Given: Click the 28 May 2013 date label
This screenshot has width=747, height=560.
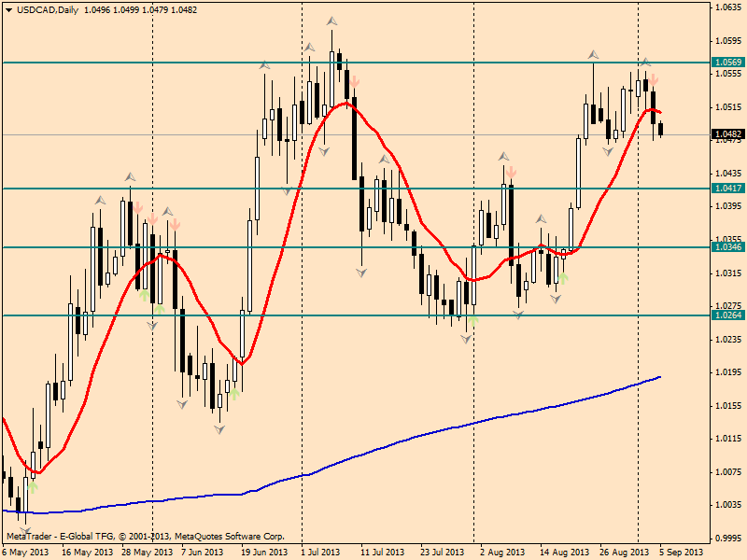Looking at the screenshot, I should click(x=147, y=553).
